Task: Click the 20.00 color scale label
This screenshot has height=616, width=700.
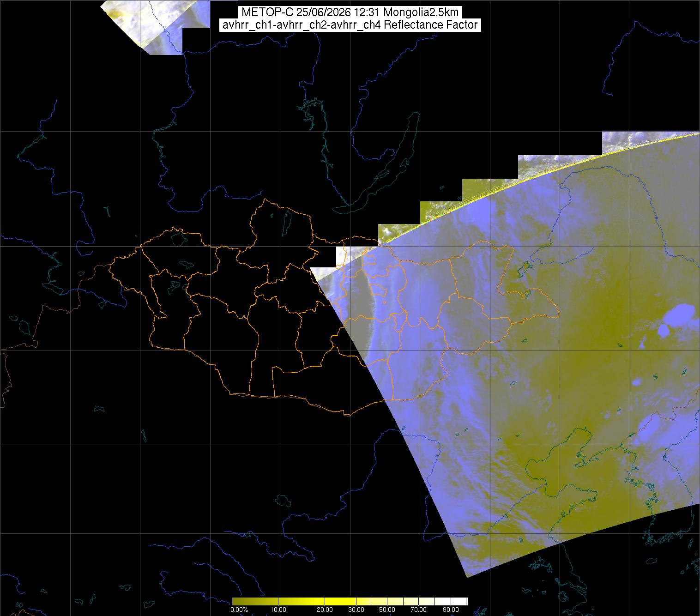Action: coord(325,610)
